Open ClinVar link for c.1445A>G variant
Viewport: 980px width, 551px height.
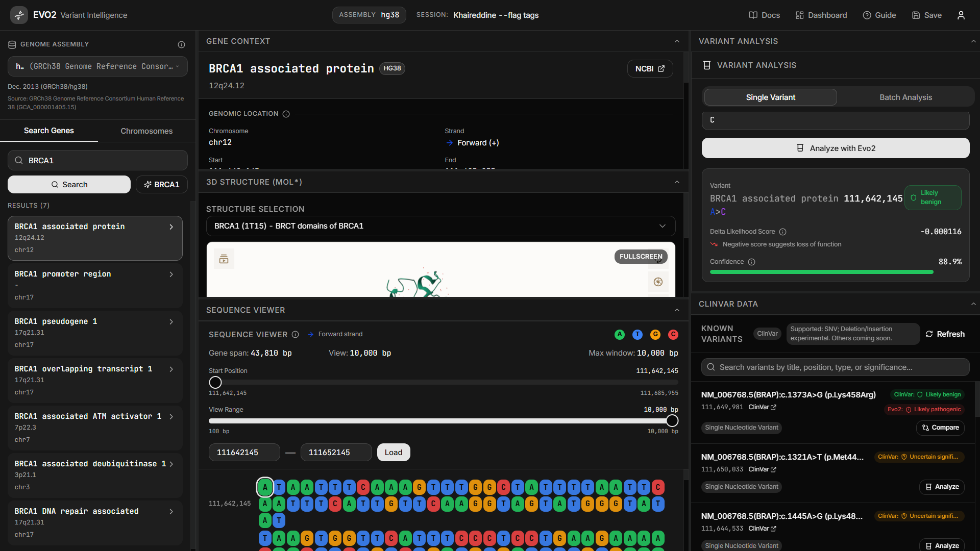tap(763, 529)
